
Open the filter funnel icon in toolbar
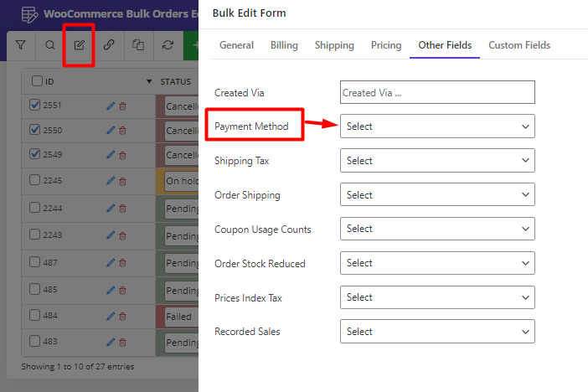21,45
